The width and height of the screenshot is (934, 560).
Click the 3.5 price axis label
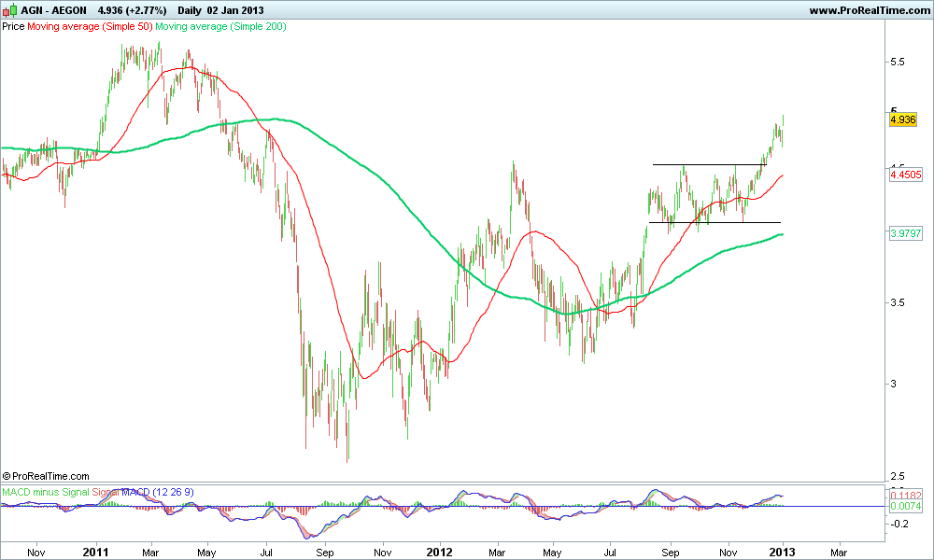click(897, 302)
